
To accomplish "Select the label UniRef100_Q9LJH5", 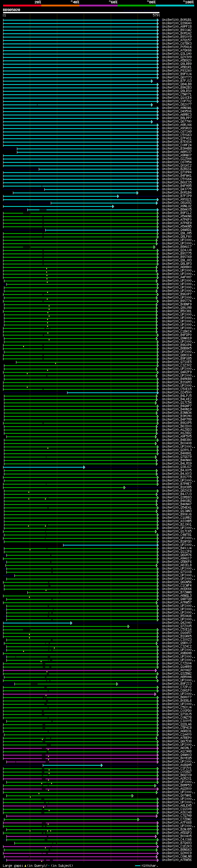I will pyautogui.click(x=177, y=233).
